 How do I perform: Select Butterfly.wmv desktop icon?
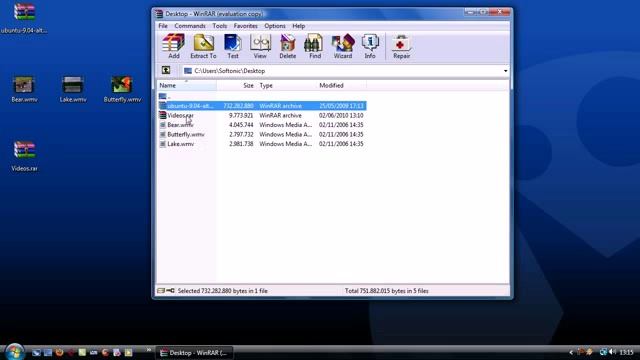[122, 89]
